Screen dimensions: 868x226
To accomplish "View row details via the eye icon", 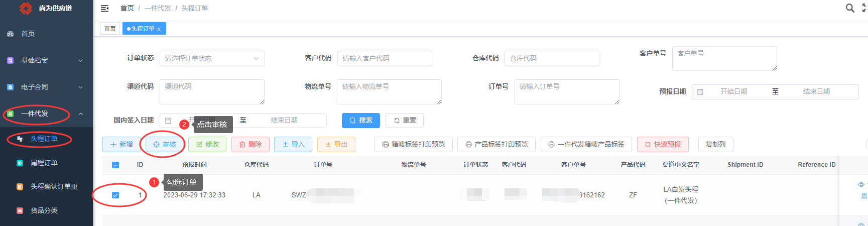I will click(861, 184).
